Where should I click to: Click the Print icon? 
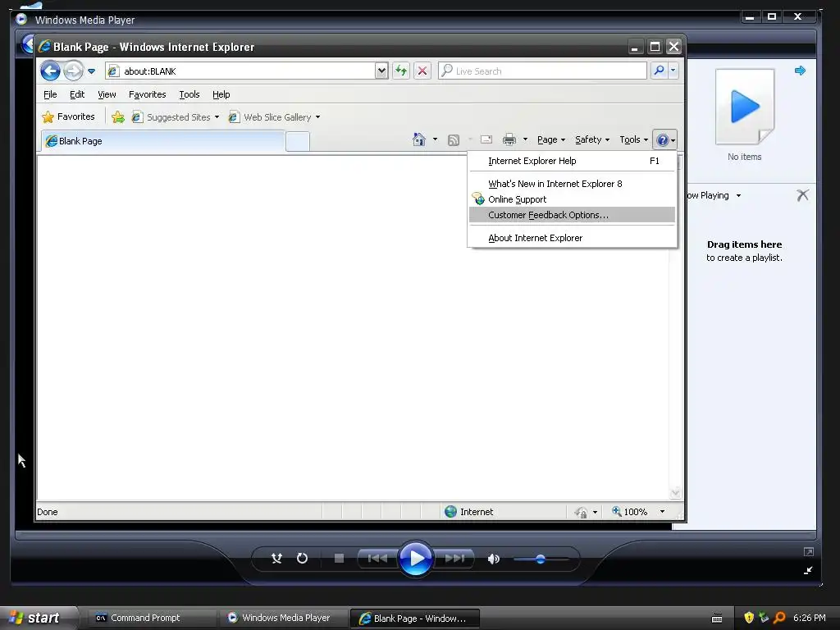(x=509, y=139)
